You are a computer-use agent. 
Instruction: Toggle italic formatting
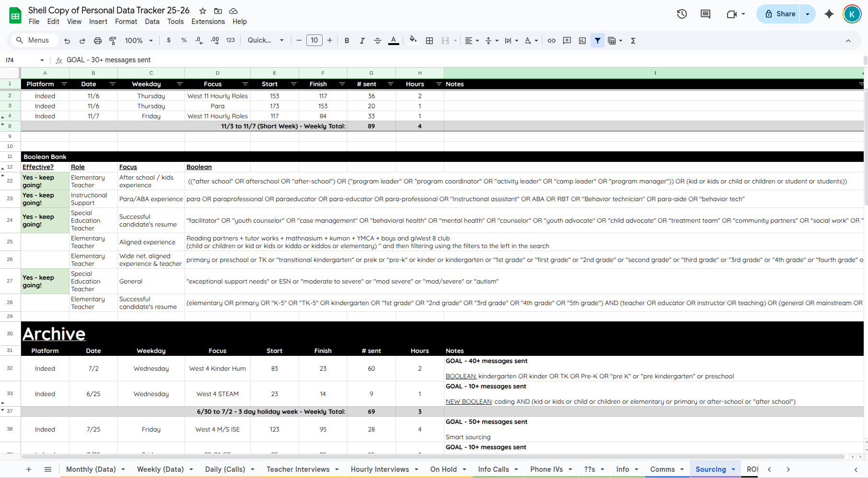tap(362, 40)
